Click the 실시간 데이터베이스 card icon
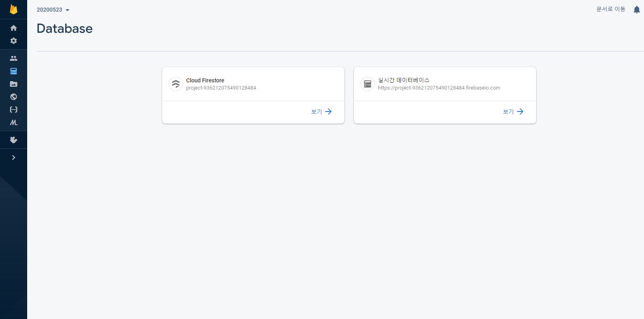 point(368,84)
